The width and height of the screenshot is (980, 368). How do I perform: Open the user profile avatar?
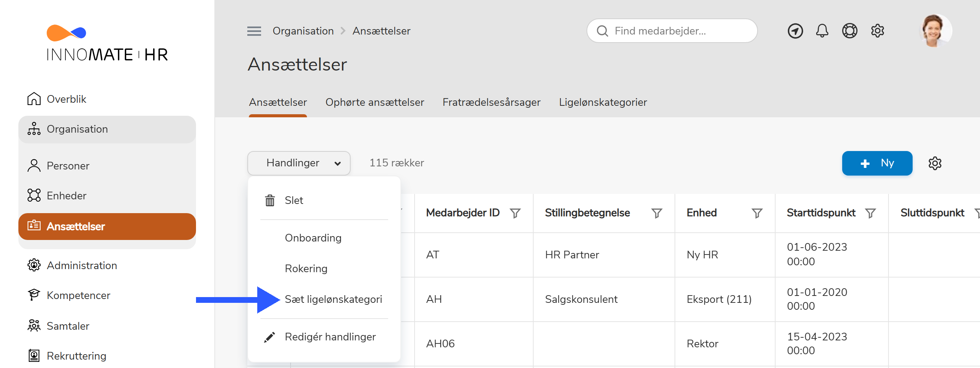[x=935, y=31]
